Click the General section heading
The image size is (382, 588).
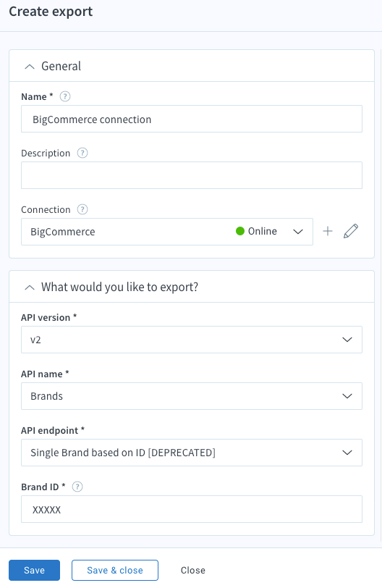point(61,67)
